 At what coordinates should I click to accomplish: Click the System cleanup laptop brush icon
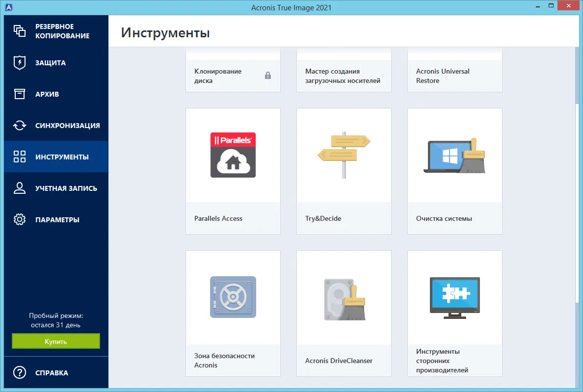[x=455, y=156]
